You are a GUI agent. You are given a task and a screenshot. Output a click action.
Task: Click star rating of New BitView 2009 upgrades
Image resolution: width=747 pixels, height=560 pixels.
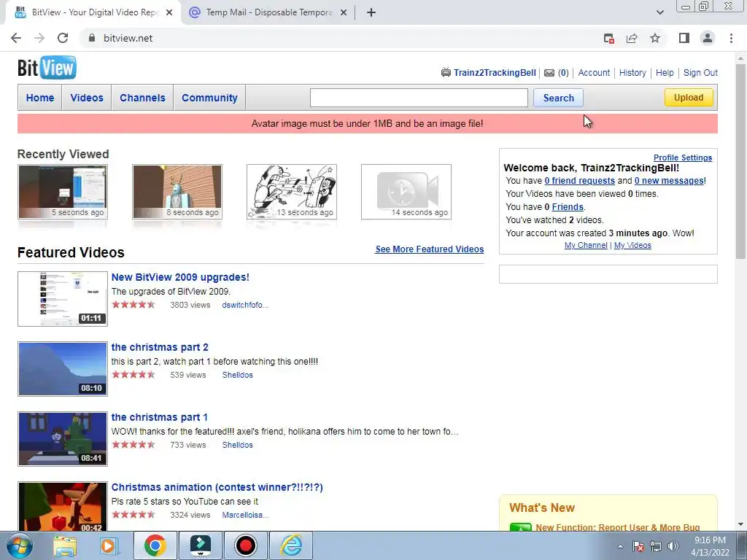tap(133, 304)
